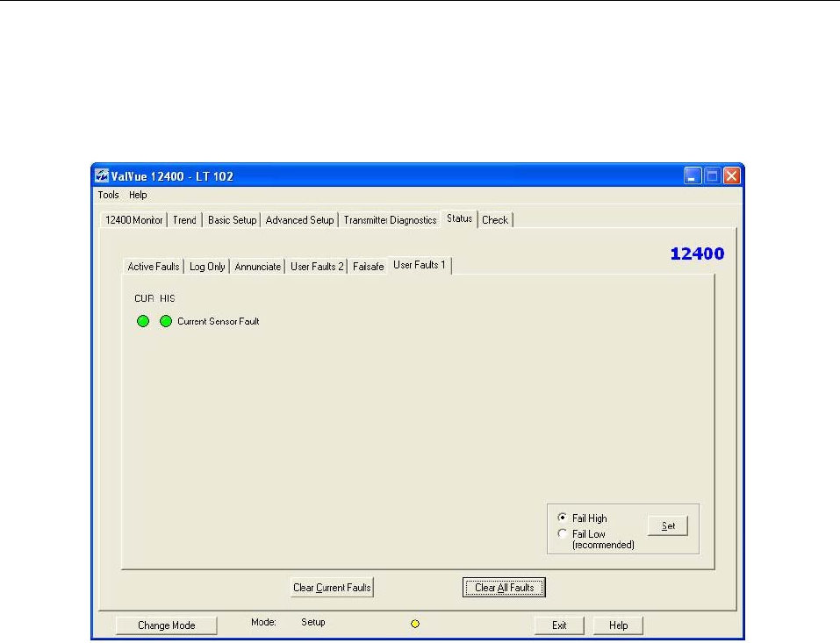Screen dimensions: 840x643
Task: Select the Status tab
Action: coord(459,218)
